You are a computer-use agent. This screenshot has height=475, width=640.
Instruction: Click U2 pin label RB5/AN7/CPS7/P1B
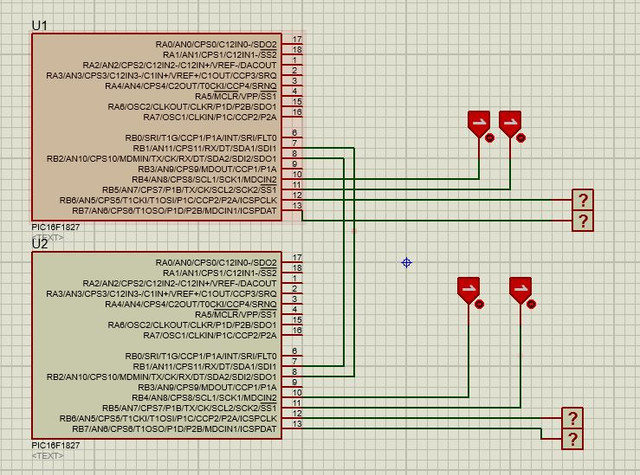coord(189,408)
